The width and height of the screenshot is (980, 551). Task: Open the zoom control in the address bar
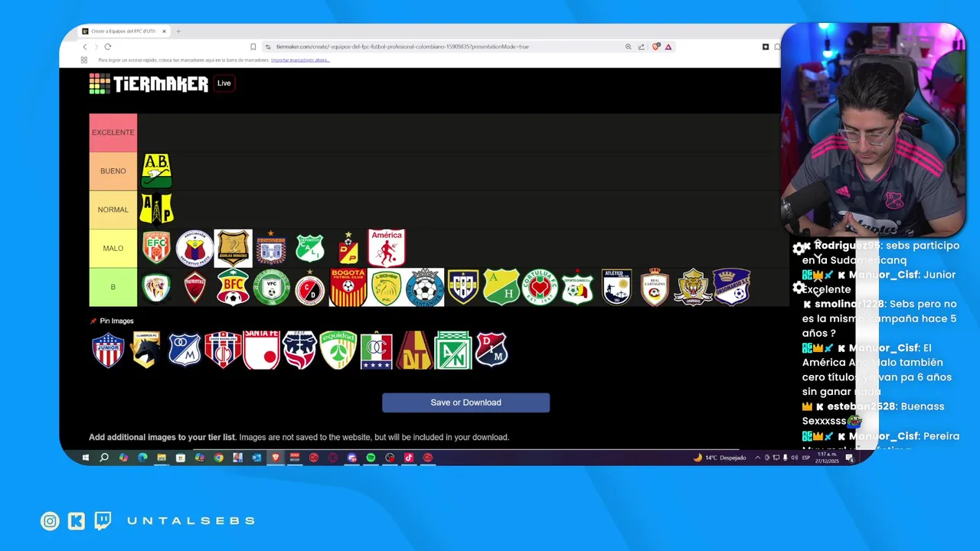(x=629, y=47)
